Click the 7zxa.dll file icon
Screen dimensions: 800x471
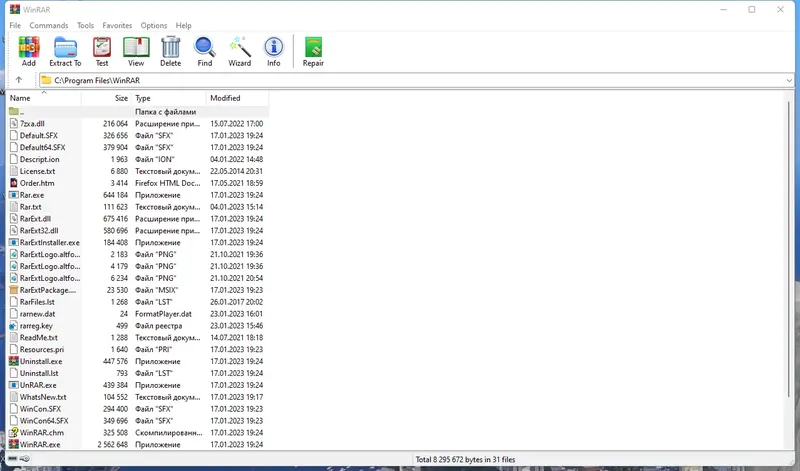point(14,123)
